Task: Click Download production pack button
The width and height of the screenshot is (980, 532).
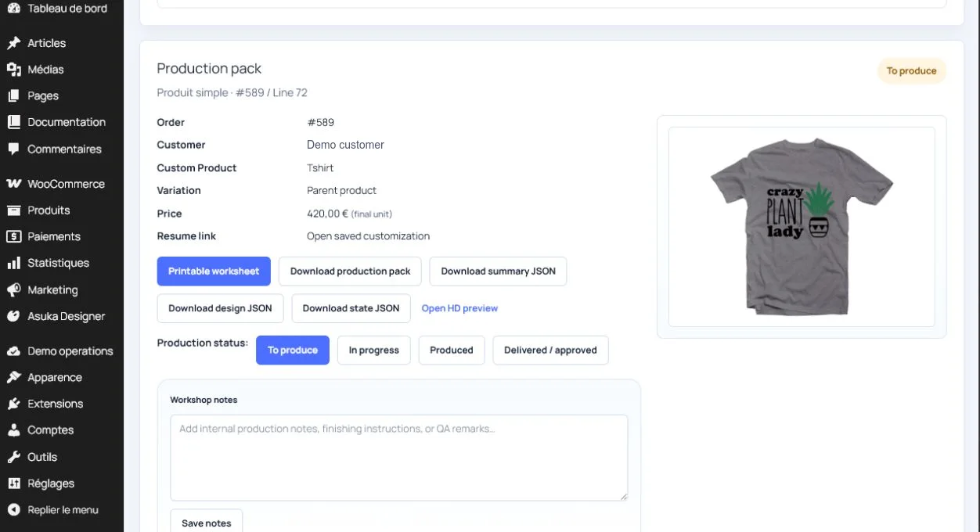Action: 350,271
